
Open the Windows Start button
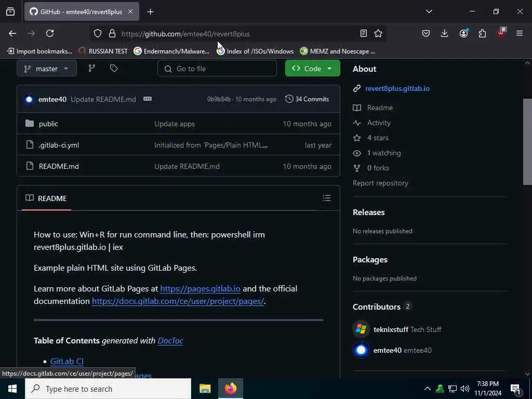(12, 389)
